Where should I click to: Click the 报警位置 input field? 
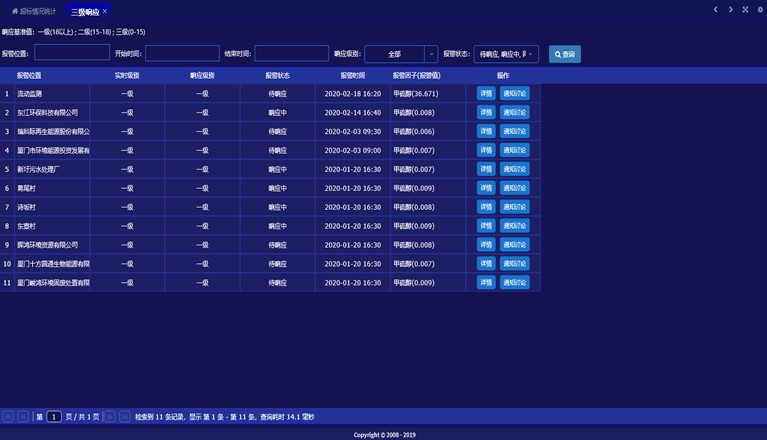point(72,53)
